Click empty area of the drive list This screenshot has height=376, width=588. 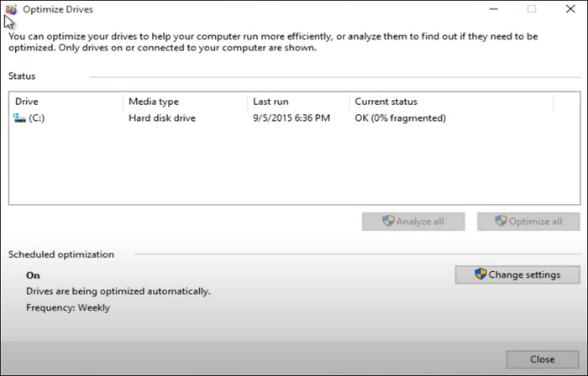click(294, 168)
